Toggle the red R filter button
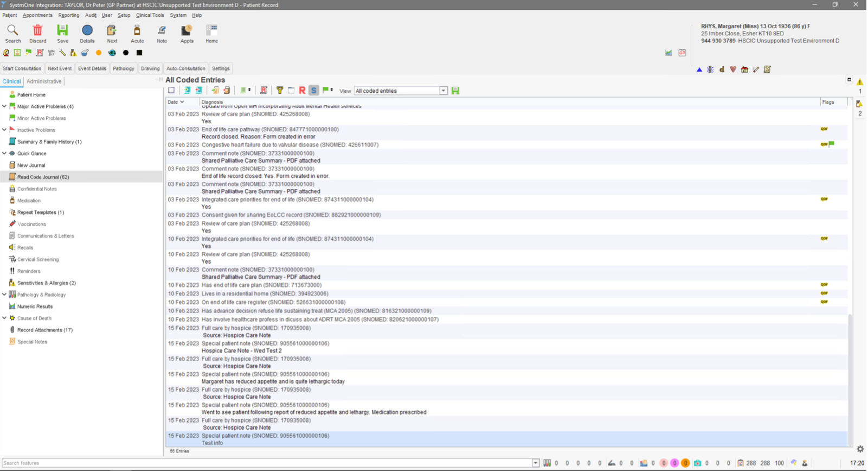 point(302,91)
